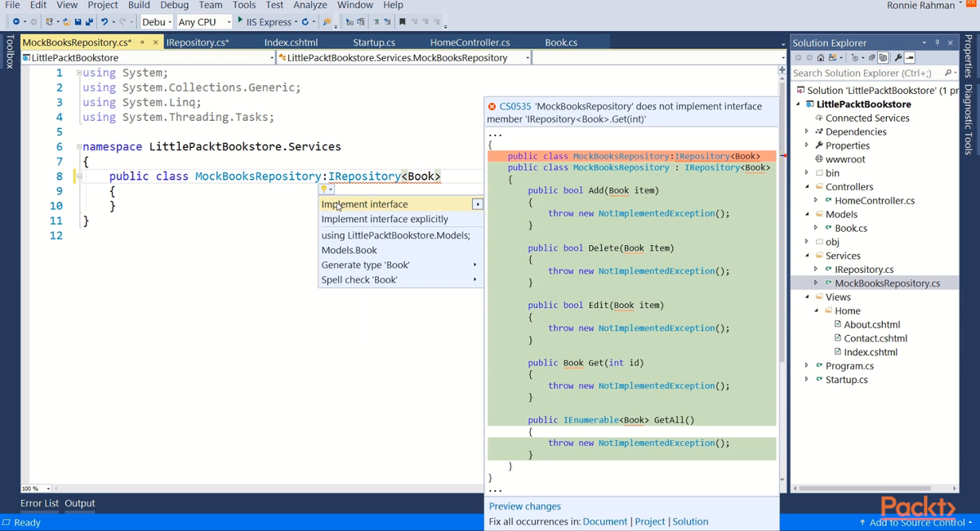
Task: Open the Diagnostic Tools side tab
Action: point(968,119)
